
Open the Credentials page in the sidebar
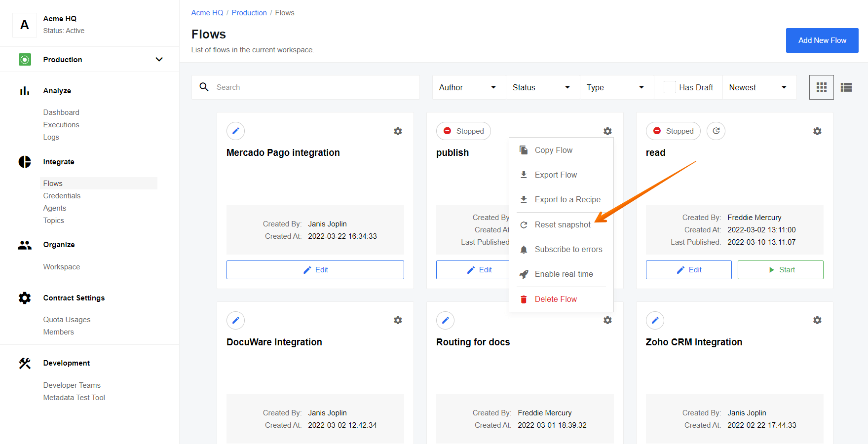click(x=62, y=195)
